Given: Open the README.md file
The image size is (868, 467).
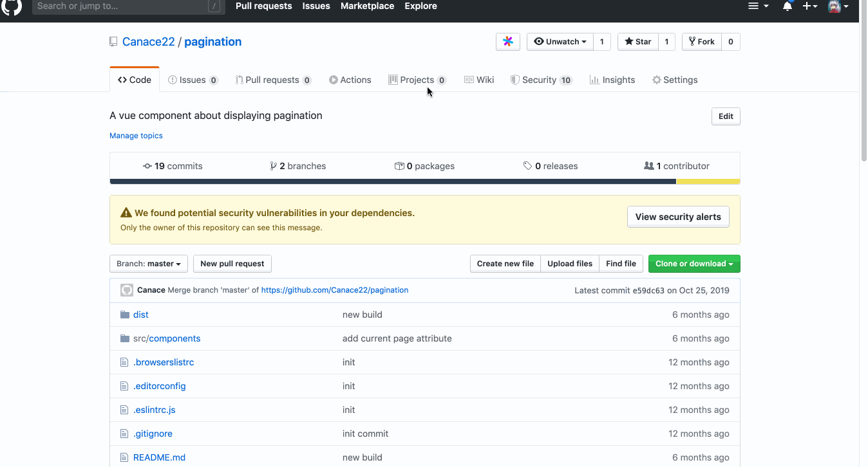Looking at the screenshot, I should click(159, 457).
